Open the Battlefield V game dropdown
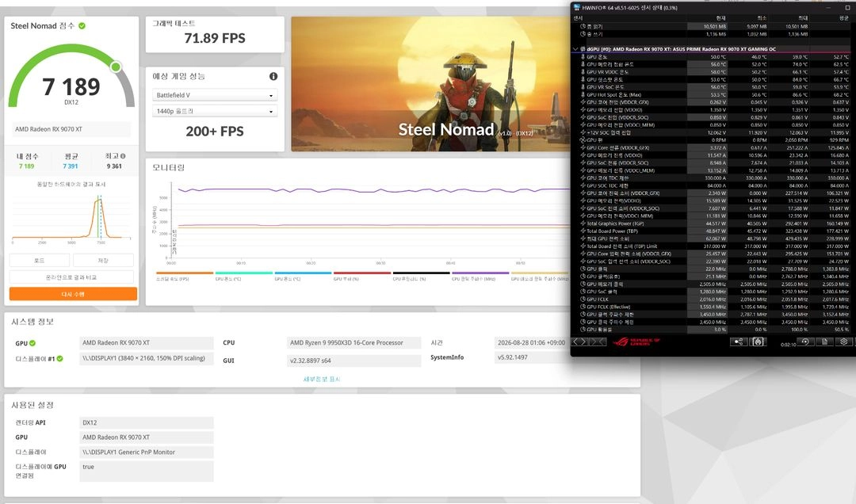Image resolution: width=856 pixels, height=504 pixels. (215, 95)
